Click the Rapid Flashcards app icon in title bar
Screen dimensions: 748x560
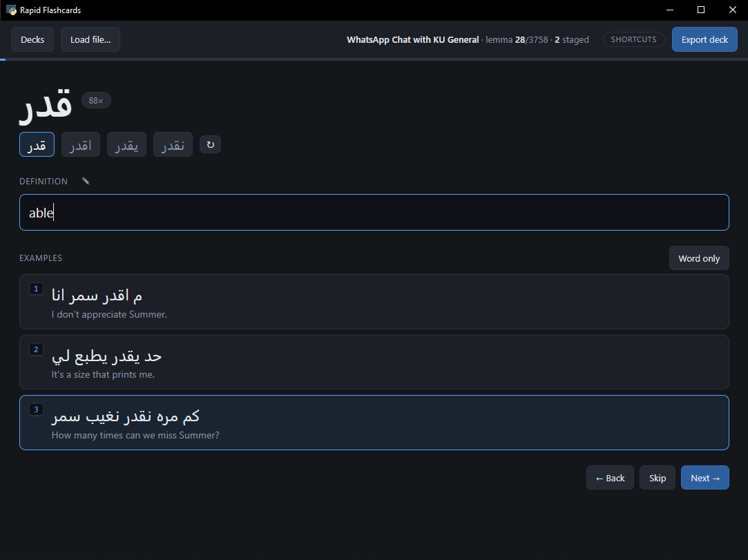11,10
